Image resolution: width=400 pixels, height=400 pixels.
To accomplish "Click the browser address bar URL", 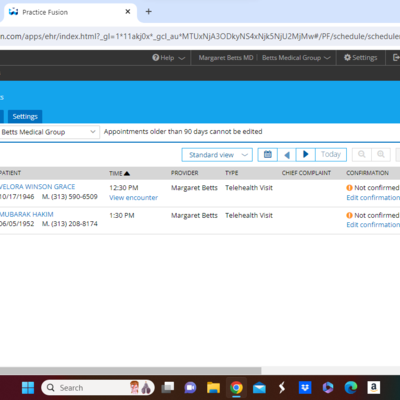I will pos(200,36).
